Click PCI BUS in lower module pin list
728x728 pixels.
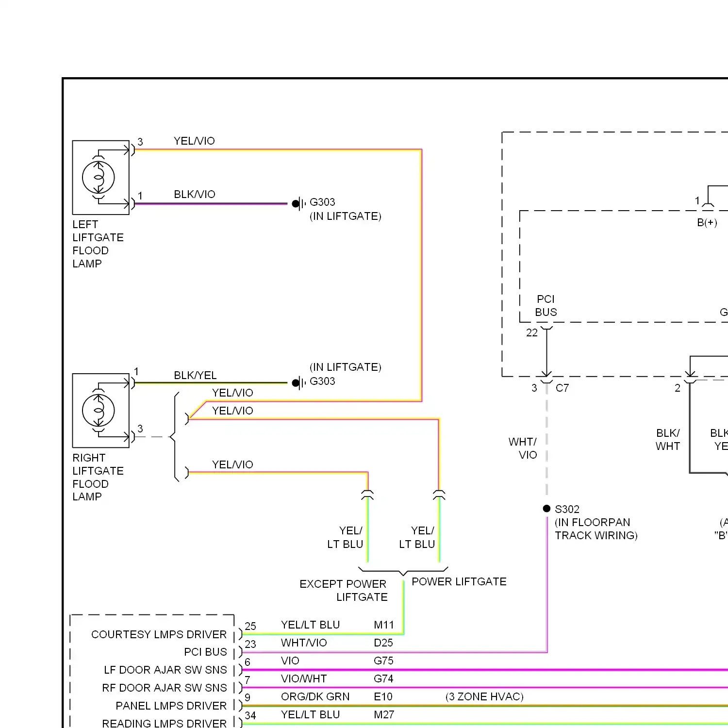(205, 652)
